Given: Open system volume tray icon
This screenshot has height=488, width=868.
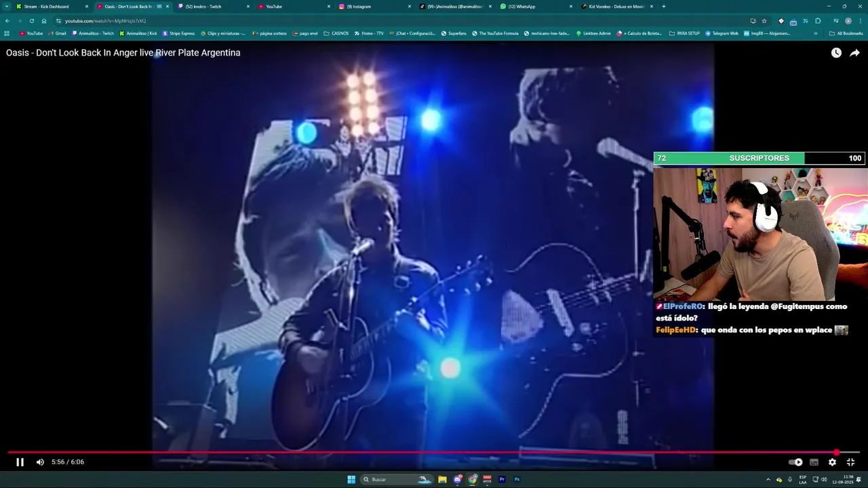Looking at the screenshot, I should click(x=824, y=479).
